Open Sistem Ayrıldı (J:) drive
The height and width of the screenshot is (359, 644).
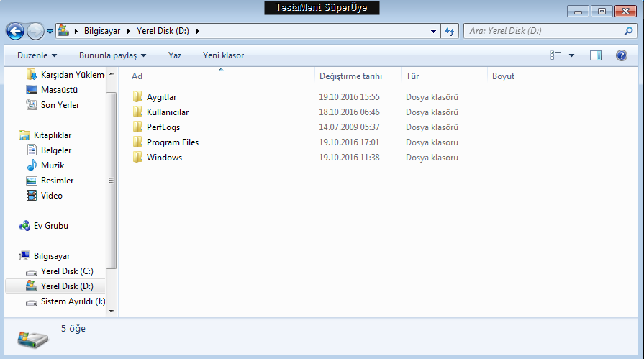65,301
